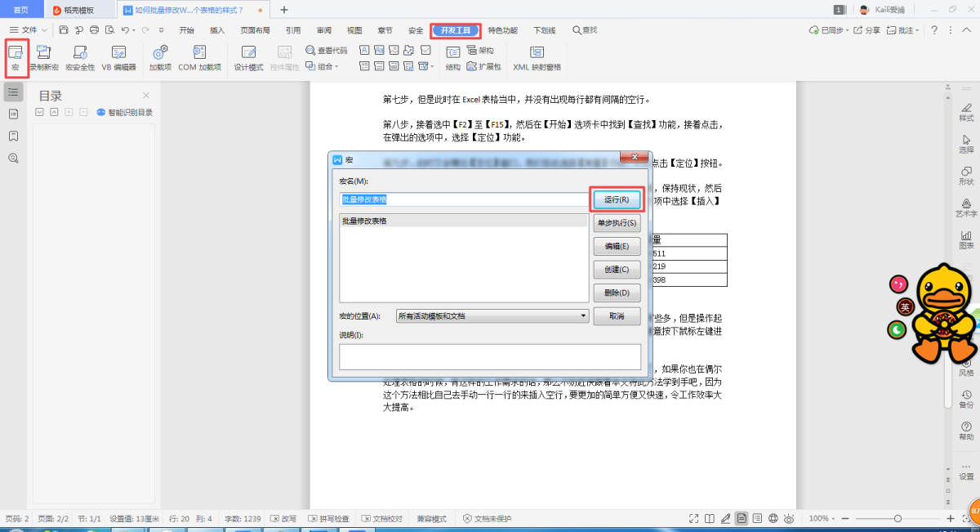This screenshot has height=532, width=980.
Task: Open the 图表 chart tool in right sidebar
Action: (966, 239)
